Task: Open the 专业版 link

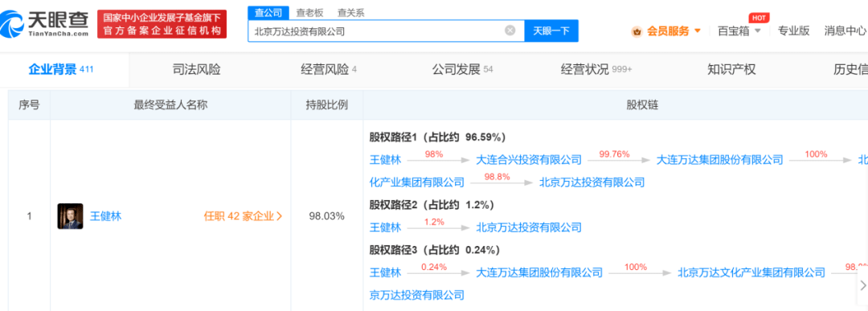Action: point(793,31)
